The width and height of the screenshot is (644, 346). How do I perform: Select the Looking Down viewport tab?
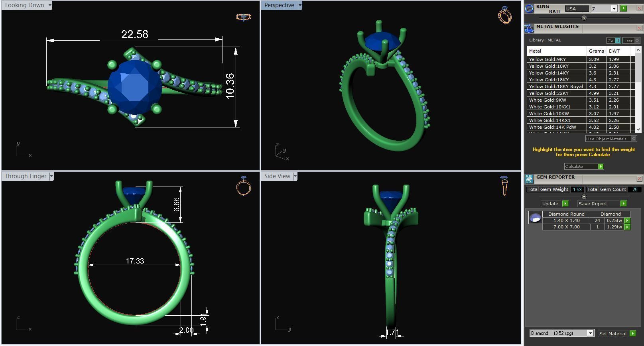25,5
